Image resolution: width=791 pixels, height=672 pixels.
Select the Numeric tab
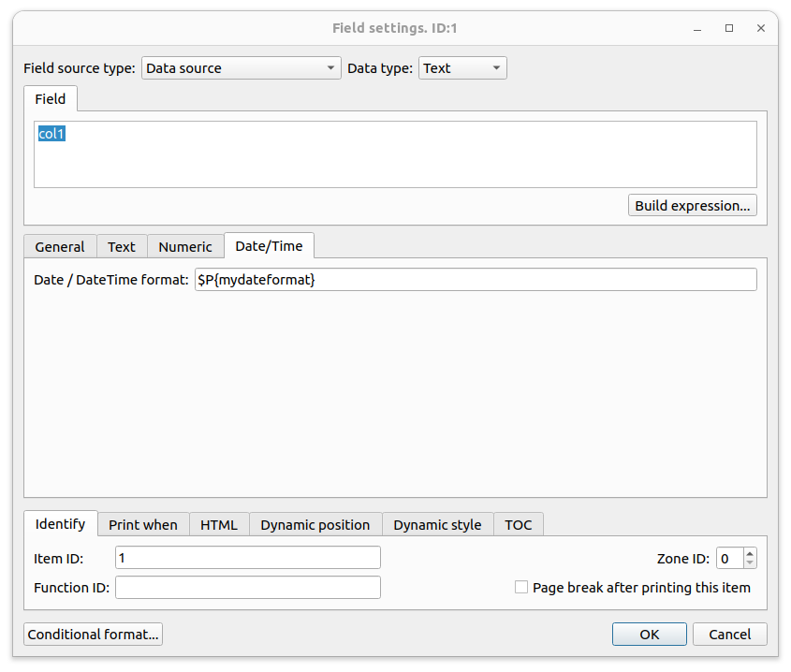click(185, 247)
